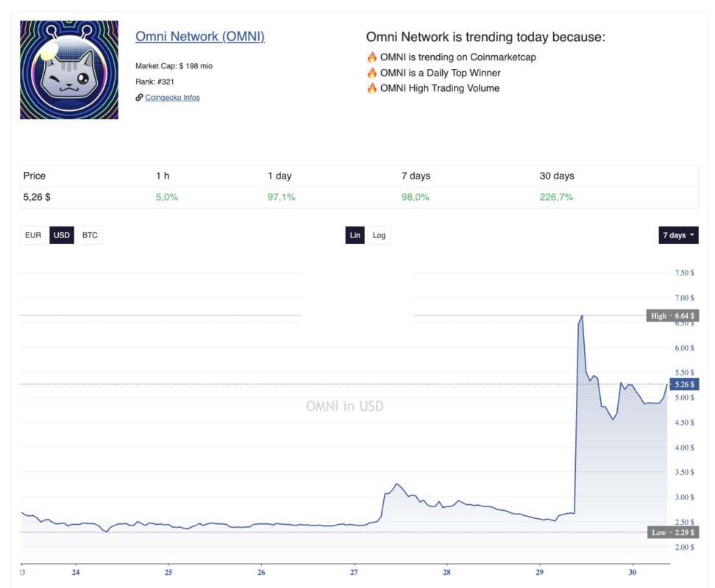Screen dimensions: 715x588
Task: Click the price value '5,26 $'
Action: coord(37,197)
